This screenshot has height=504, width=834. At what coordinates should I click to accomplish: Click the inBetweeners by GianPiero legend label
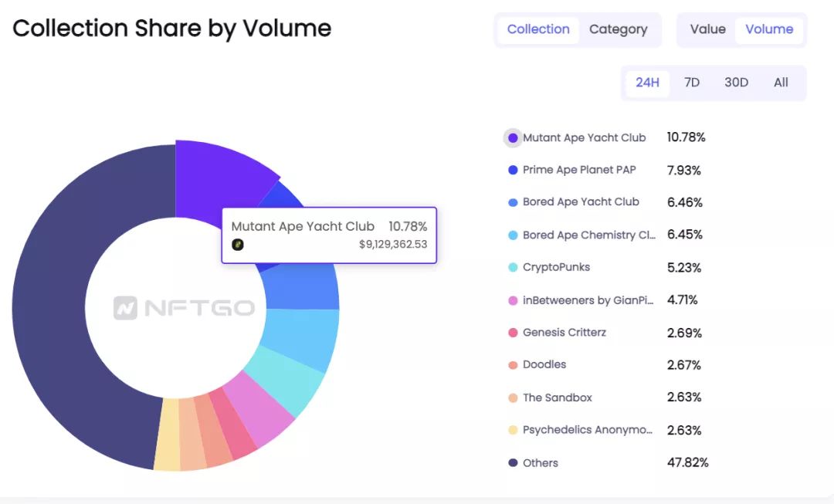588,299
